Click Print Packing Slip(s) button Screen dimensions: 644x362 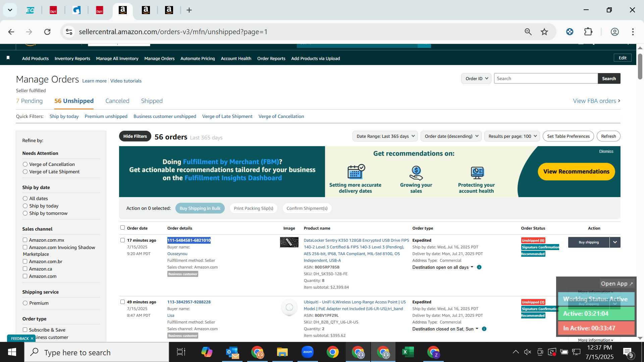pos(254,208)
